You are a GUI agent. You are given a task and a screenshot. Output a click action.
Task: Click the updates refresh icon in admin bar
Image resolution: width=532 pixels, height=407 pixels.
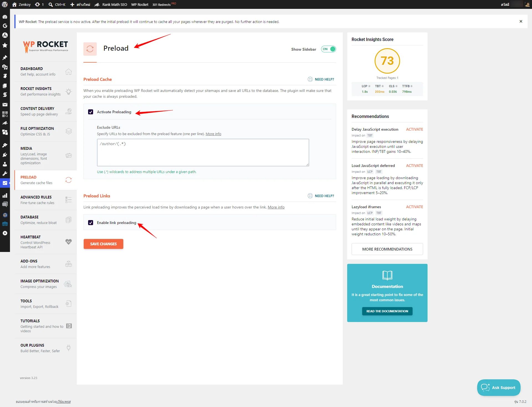point(37,4)
